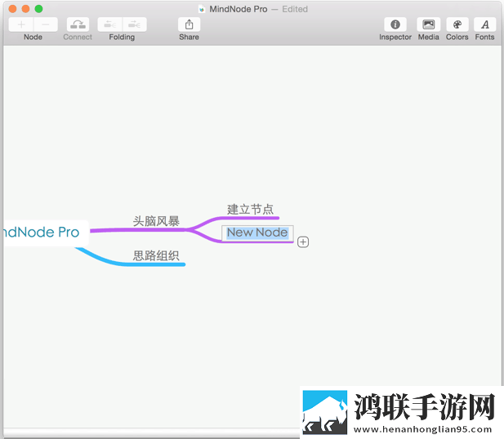Show the Fonts panel
Image resolution: width=504 pixels, height=439 pixels.
click(484, 24)
